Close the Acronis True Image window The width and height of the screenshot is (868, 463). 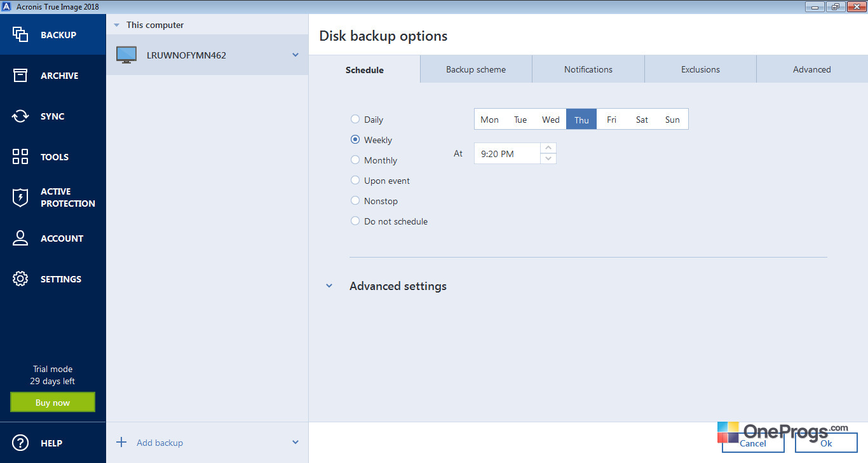(x=855, y=6)
